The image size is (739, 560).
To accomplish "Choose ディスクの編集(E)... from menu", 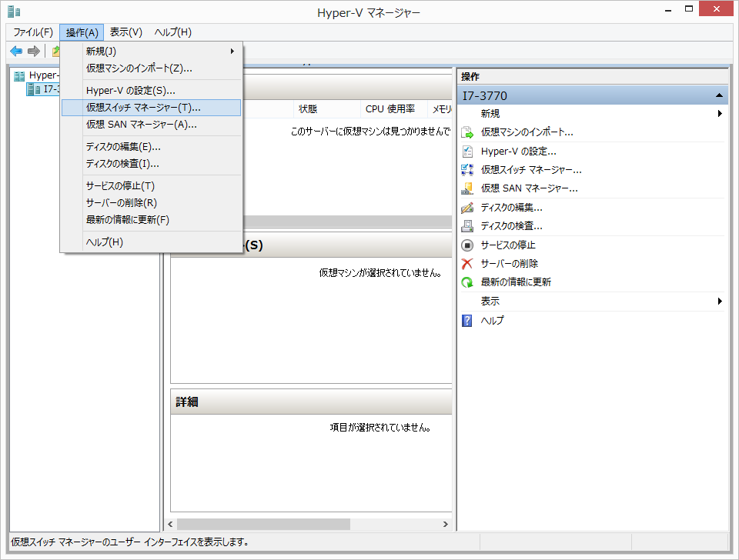I will point(151,147).
